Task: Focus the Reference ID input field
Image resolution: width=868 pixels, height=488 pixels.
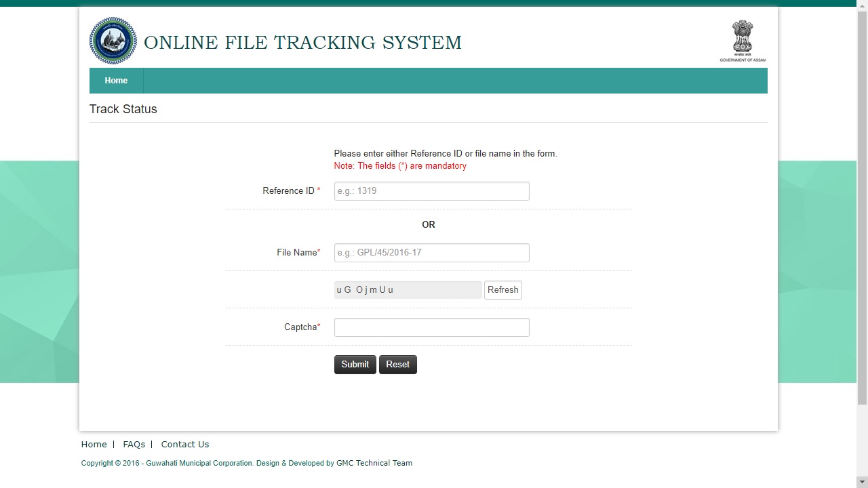Action: coord(431,191)
